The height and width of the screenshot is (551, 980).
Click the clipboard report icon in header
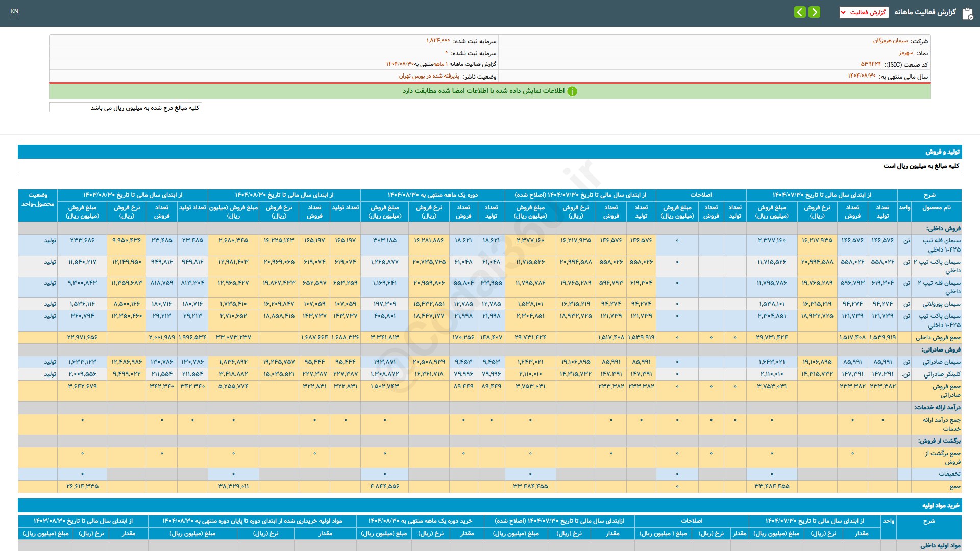coord(967,13)
